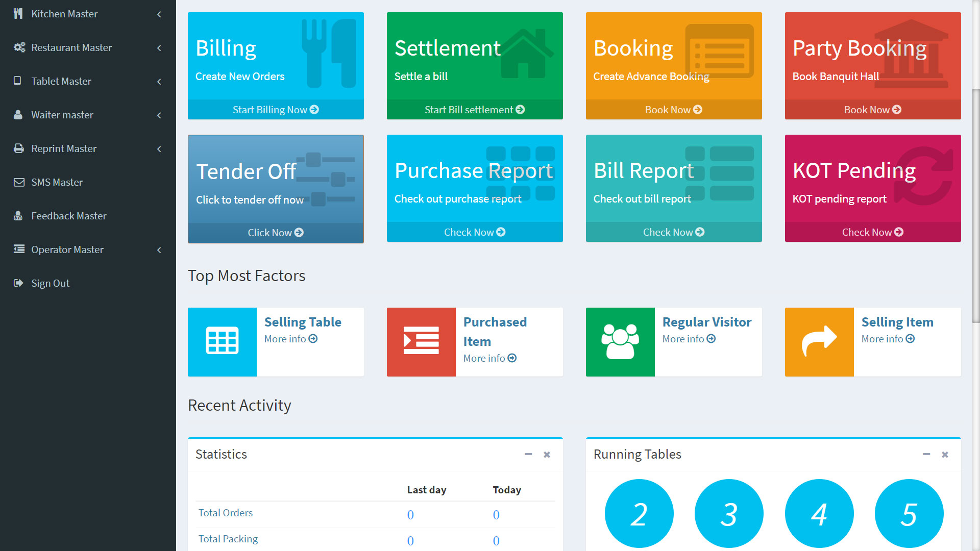
Task: Collapse the Statistics panel with minus
Action: (x=528, y=454)
